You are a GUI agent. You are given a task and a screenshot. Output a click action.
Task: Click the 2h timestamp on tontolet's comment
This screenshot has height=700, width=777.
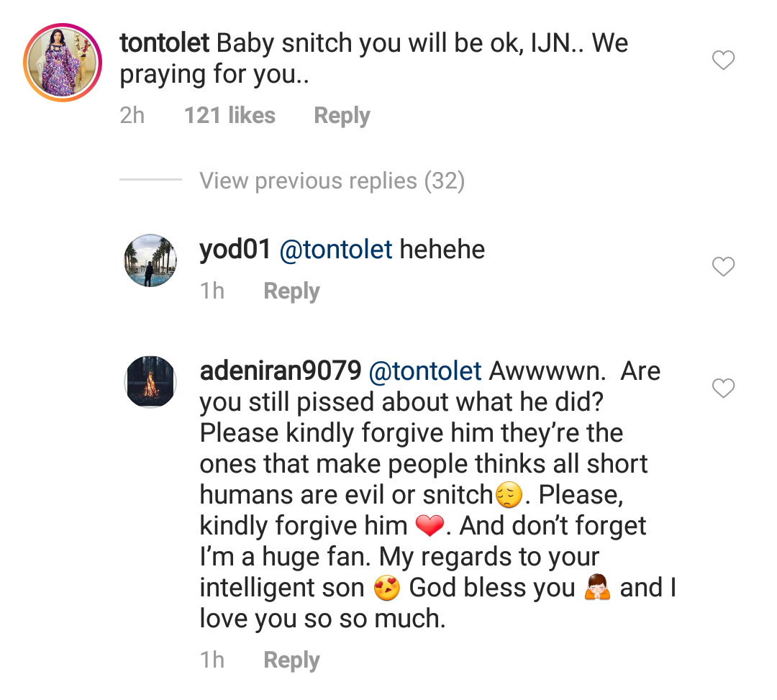click(x=132, y=116)
